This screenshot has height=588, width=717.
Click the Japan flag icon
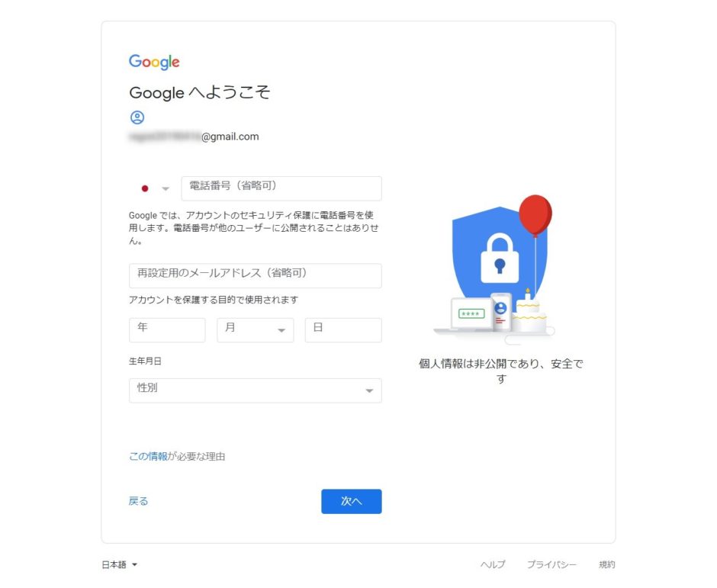point(145,188)
